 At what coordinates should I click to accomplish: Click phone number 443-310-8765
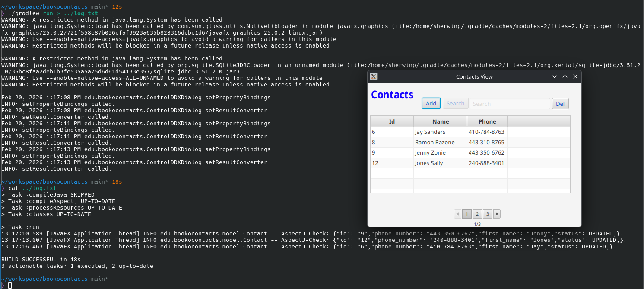pos(486,142)
